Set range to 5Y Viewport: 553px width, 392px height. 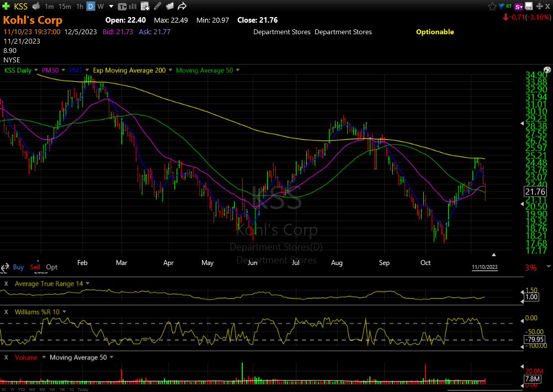pos(4,390)
